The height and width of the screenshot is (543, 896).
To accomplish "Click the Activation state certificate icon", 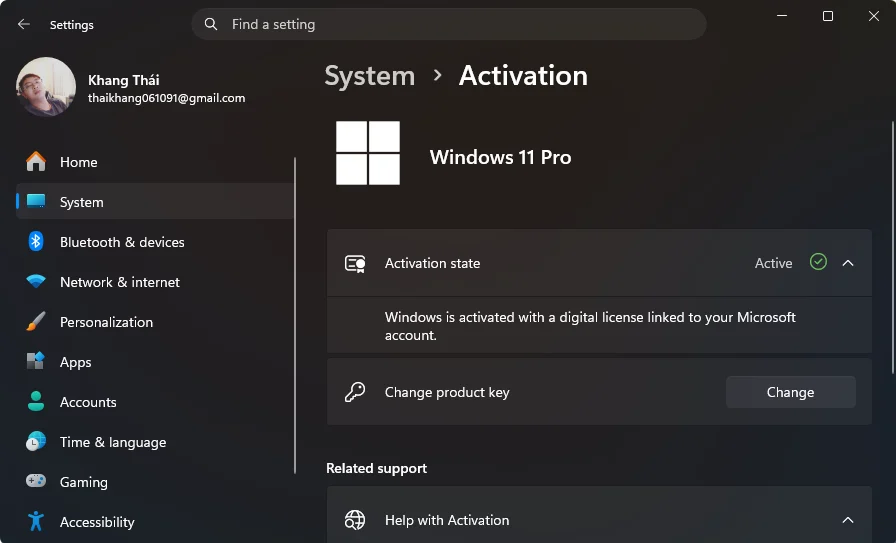I will pos(355,263).
